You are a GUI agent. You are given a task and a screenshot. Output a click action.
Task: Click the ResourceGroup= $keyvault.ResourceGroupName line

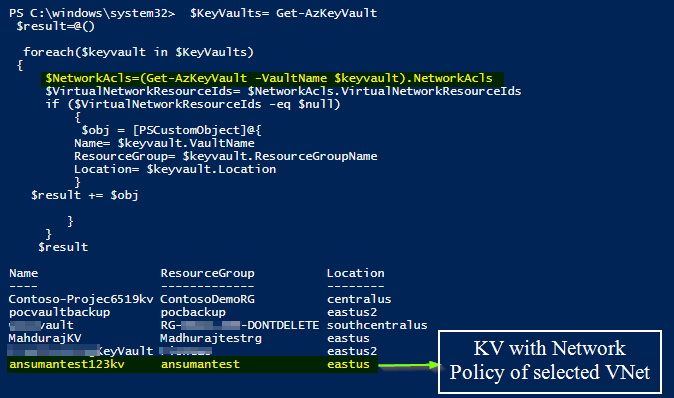tap(226, 156)
